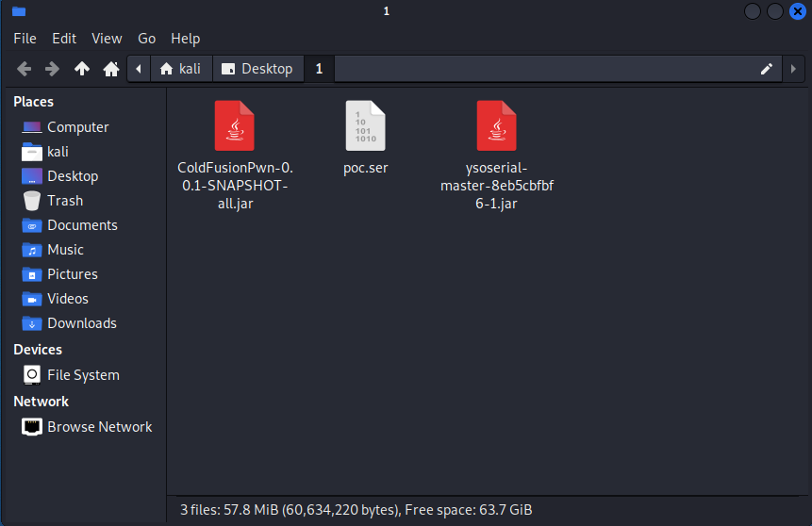Click the Computer laptop icon in sidebar

click(31, 127)
